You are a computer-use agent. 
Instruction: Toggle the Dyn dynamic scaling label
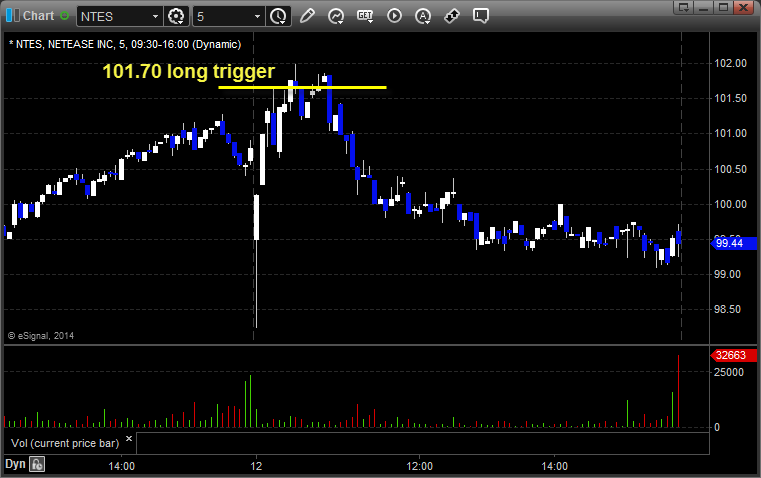click(15, 464)
